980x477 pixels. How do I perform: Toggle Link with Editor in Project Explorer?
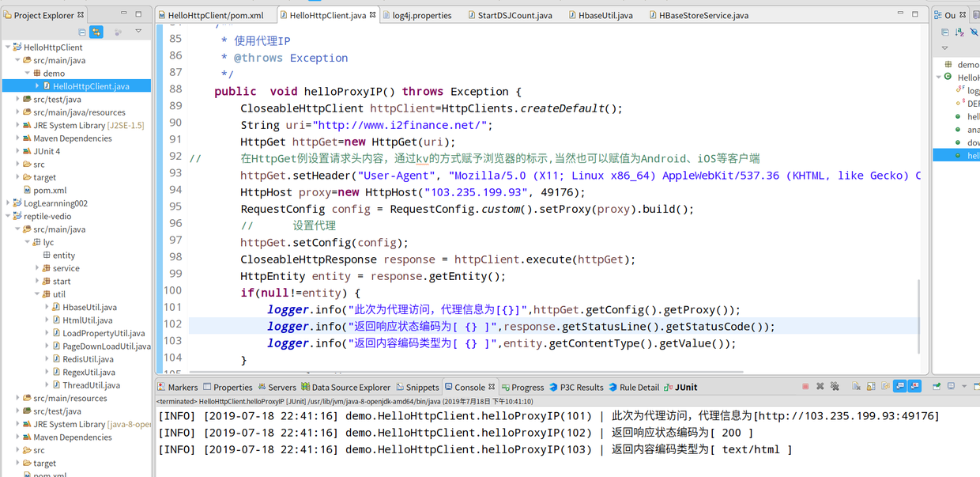(x=96, y=32)
